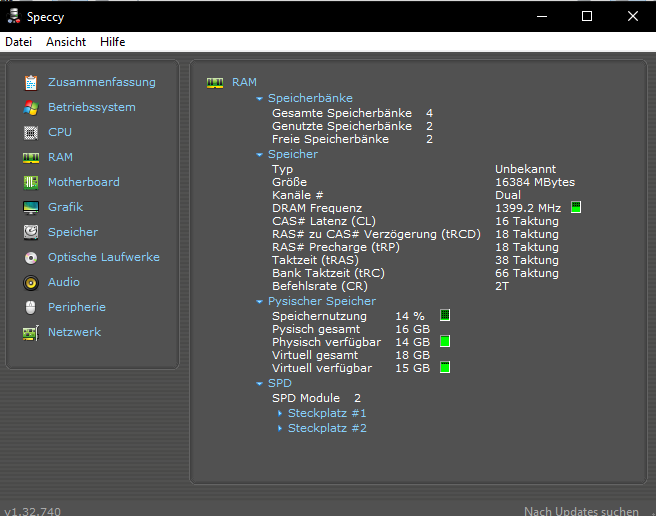Viewport: 656px width, 516px height.
Task: Expand Steckplatz #2 details
Action: pyautogui.click(x=280, y=429)
